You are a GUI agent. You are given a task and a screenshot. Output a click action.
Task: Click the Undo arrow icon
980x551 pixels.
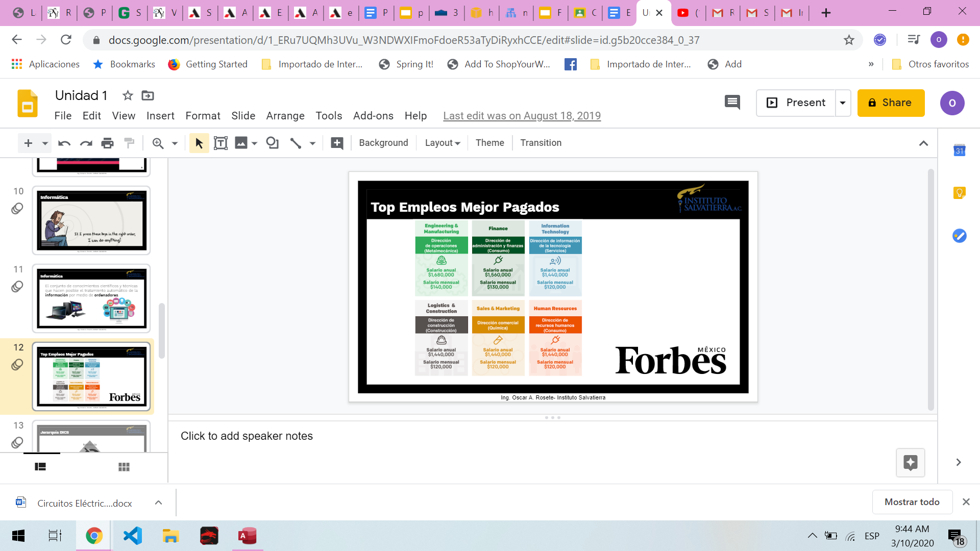point(64,143)
